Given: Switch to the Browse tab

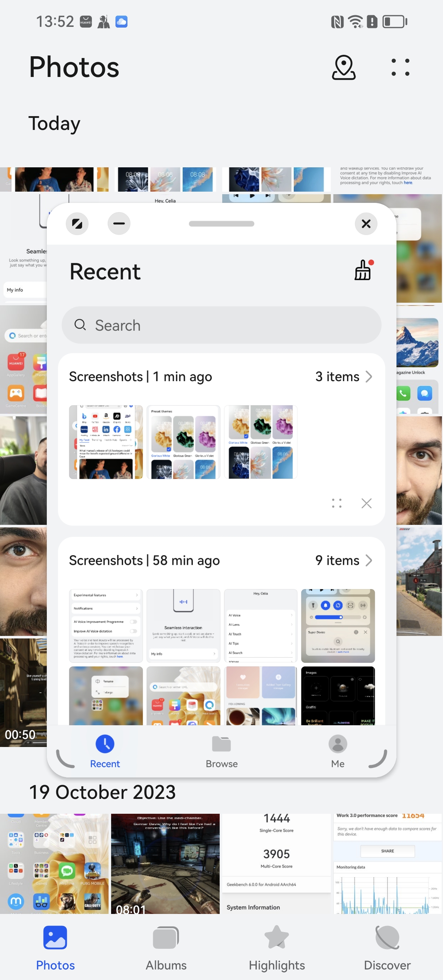Looking at the screenshot, I should point(221,752).
